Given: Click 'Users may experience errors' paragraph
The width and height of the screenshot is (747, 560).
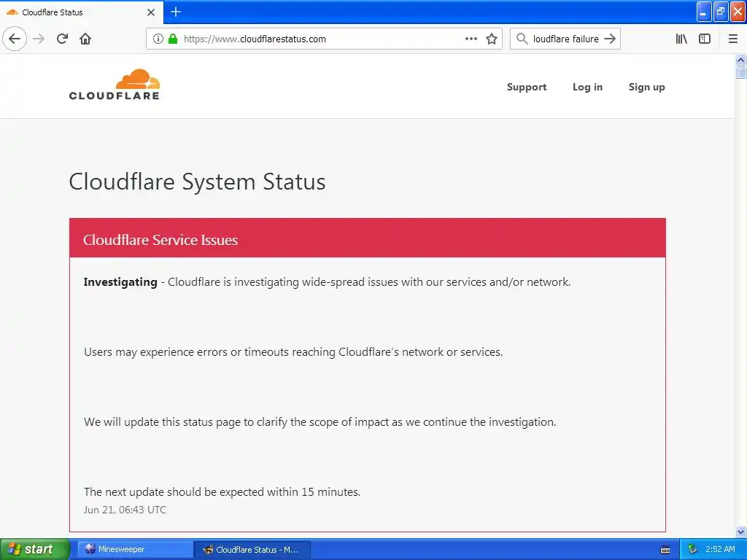Looking at the screenshot, I should [x=293, y=352].
